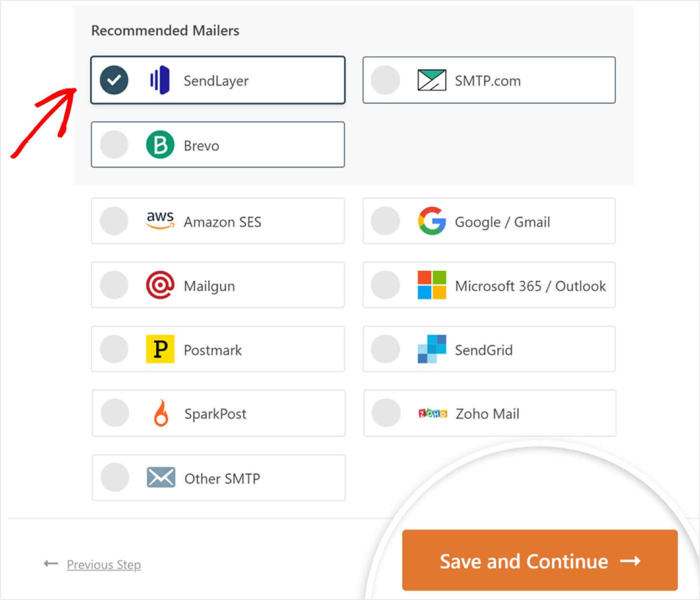This screenshot has width=700, height=600.
Task: Select the Brevo mailer radio button
Action: point(114,145)
